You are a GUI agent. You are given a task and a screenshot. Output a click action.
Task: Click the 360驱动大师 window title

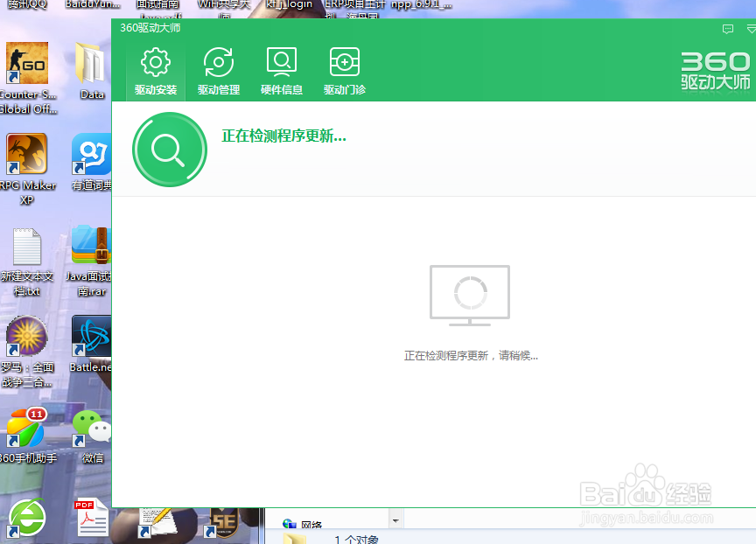(x=150, y=28)
